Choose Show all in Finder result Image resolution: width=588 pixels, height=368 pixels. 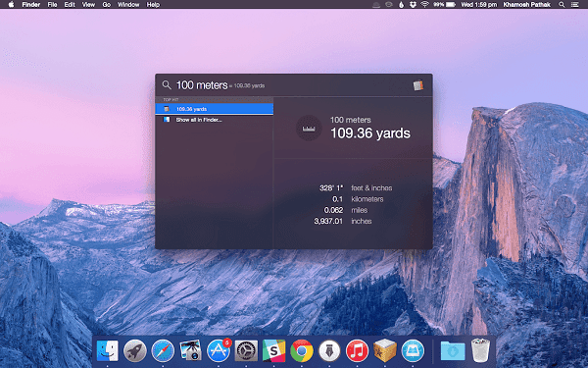click(214, 120)
